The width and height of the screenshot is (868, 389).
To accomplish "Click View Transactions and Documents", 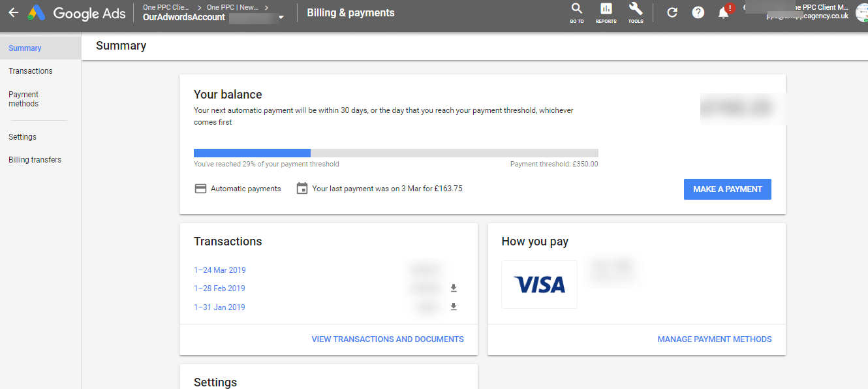I will click(388, 339).
